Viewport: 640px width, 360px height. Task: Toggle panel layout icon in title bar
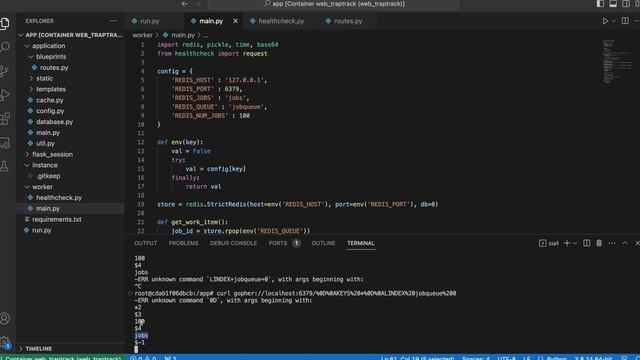[x=613, y=4]
